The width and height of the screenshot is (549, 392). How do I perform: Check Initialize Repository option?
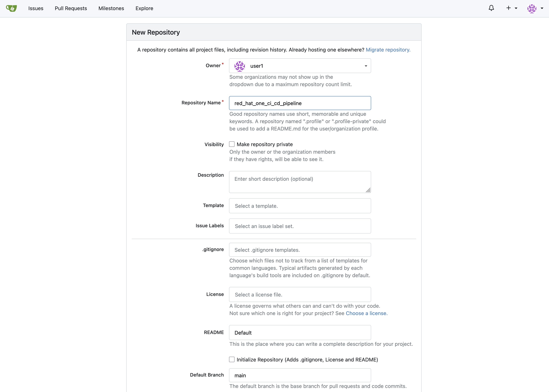pos(232,359)
